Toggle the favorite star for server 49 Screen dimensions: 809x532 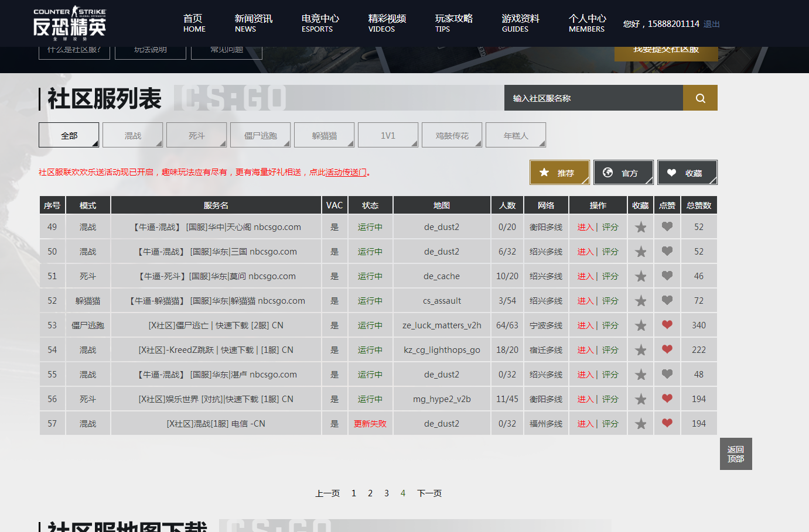640,226
